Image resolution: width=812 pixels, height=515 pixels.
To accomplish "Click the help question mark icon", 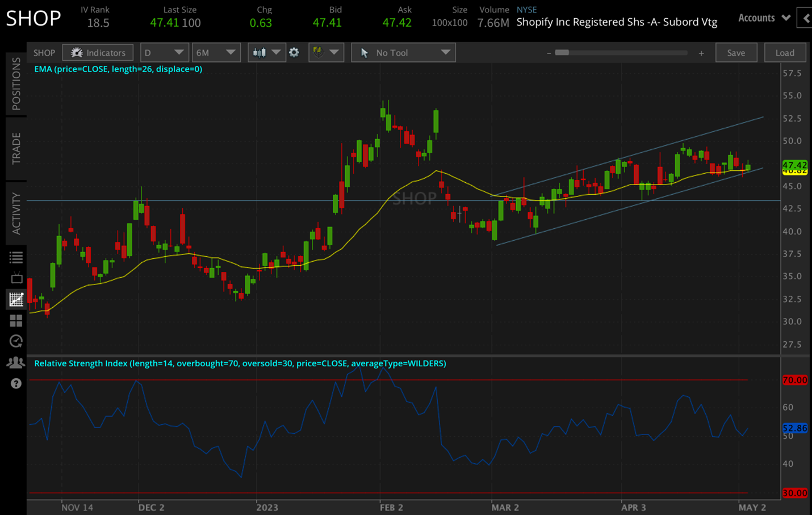I will (x=16, y=383).
